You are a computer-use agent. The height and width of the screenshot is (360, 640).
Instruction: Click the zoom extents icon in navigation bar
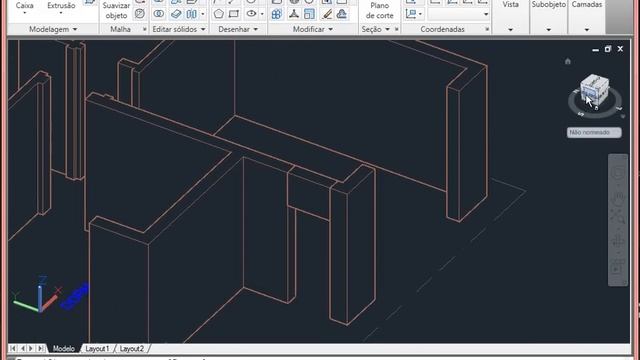[x=618, y=217]
